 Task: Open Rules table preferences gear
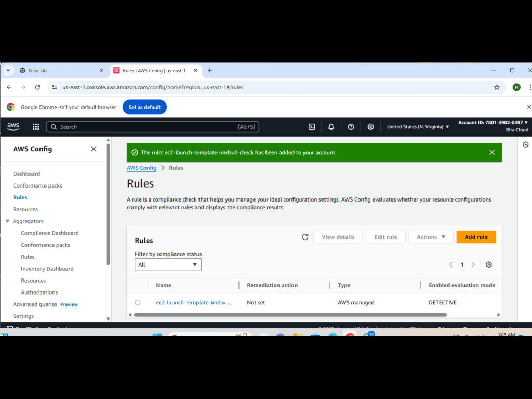(x=488, y=264)
